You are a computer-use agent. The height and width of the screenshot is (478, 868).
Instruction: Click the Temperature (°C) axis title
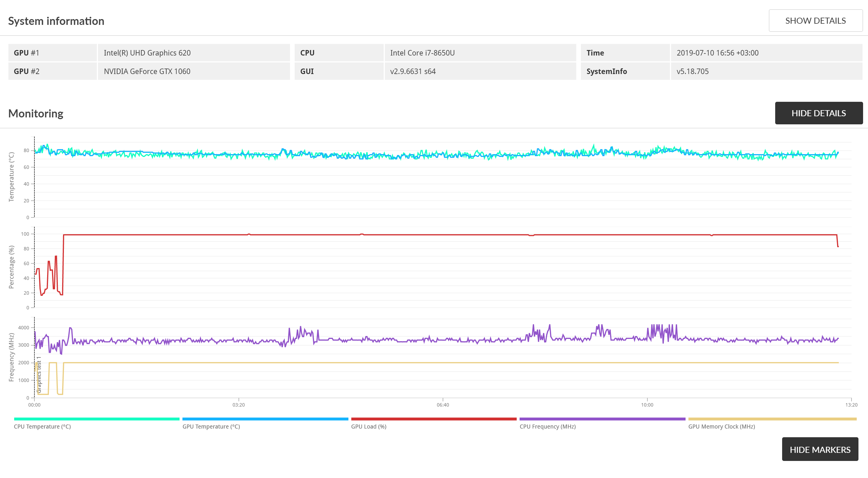pyautogui.click(x=12, y=177)
